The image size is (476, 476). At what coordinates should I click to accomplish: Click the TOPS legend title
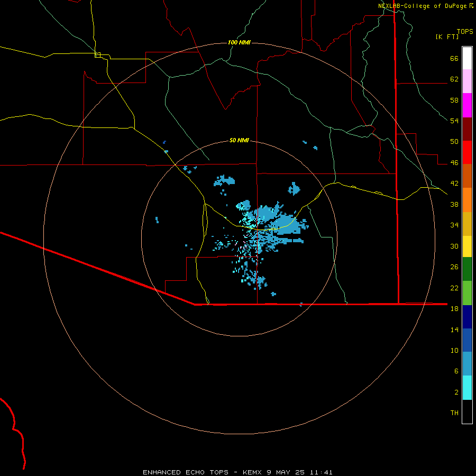click(x=465, y=32)
